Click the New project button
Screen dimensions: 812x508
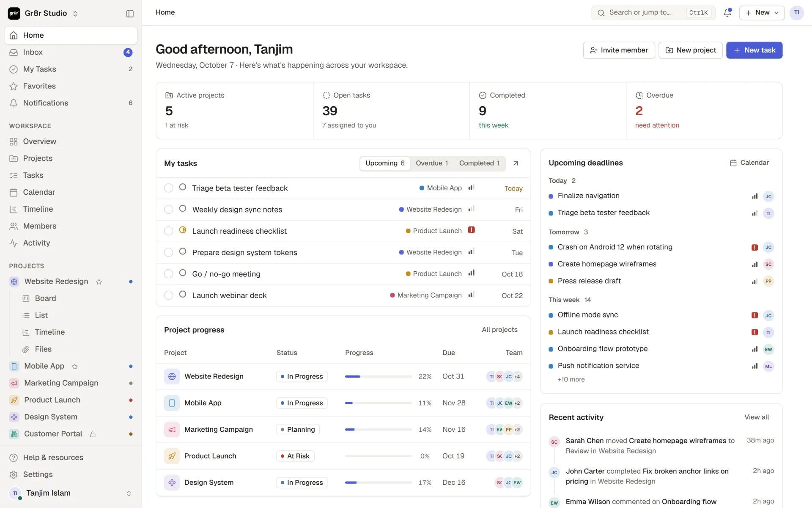tap(690, 50)
